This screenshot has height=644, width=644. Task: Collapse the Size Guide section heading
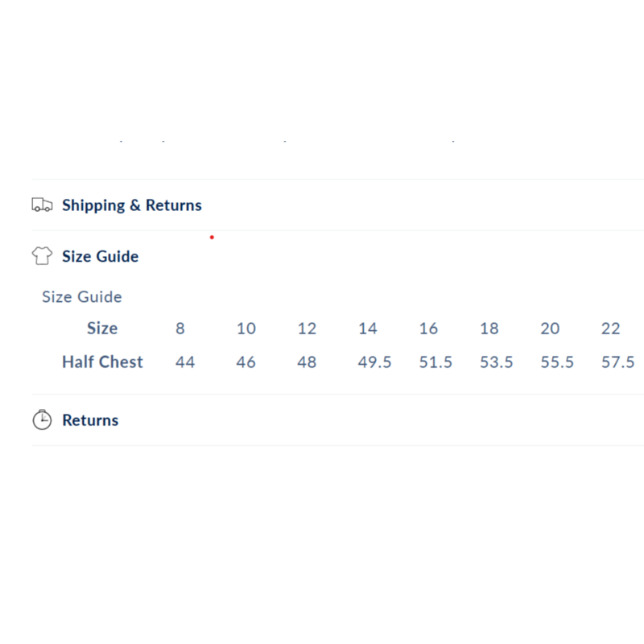(101, 257)
